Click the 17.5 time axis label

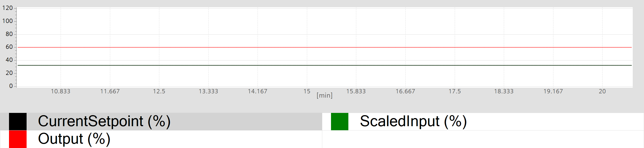coord(454,91)
